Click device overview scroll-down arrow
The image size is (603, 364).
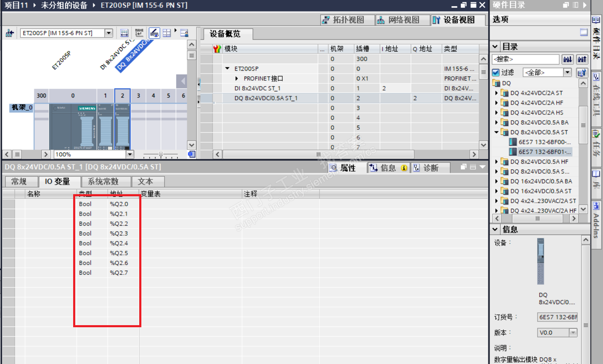coord(484,145)
